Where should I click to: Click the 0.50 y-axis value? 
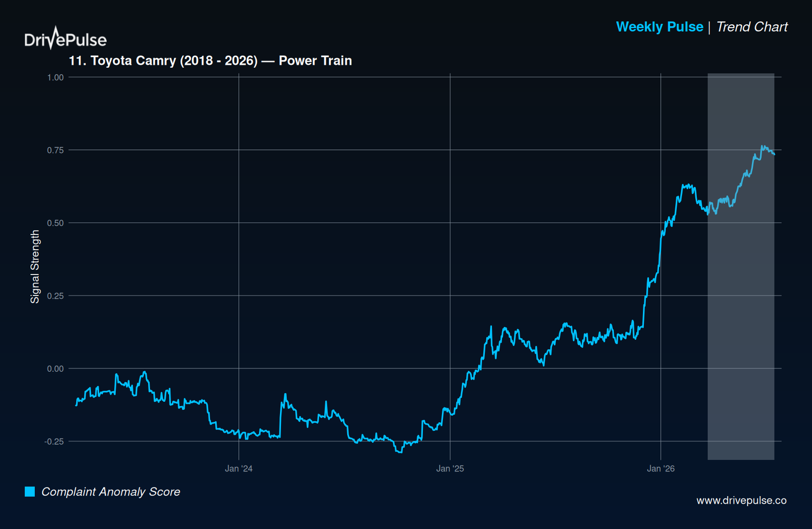coord(55,223)
